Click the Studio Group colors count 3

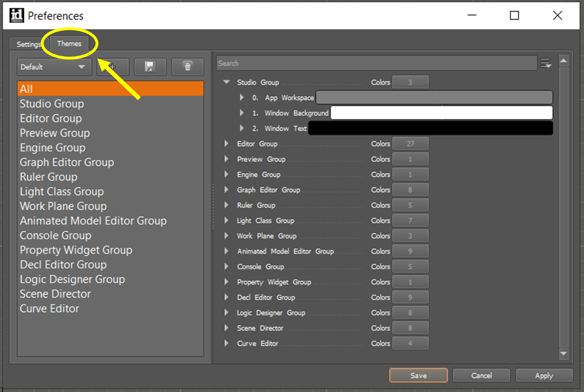click(x=410, y=82)
